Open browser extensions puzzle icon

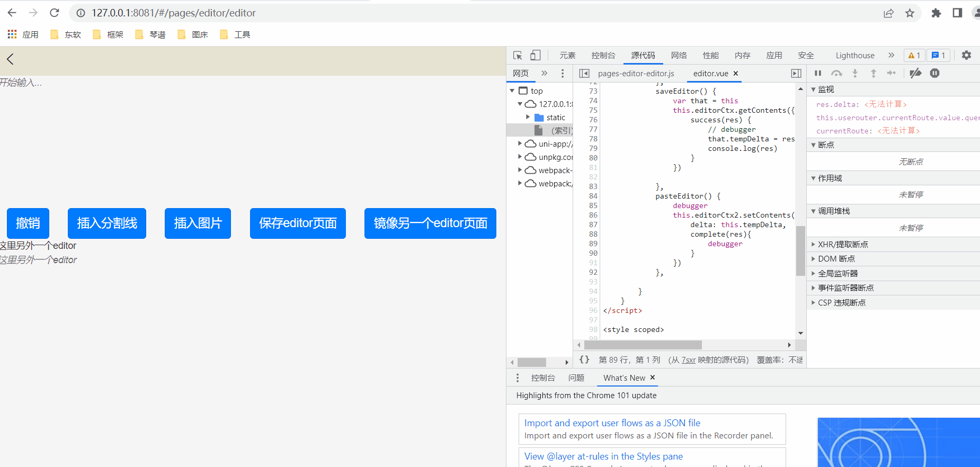[936, 13]
